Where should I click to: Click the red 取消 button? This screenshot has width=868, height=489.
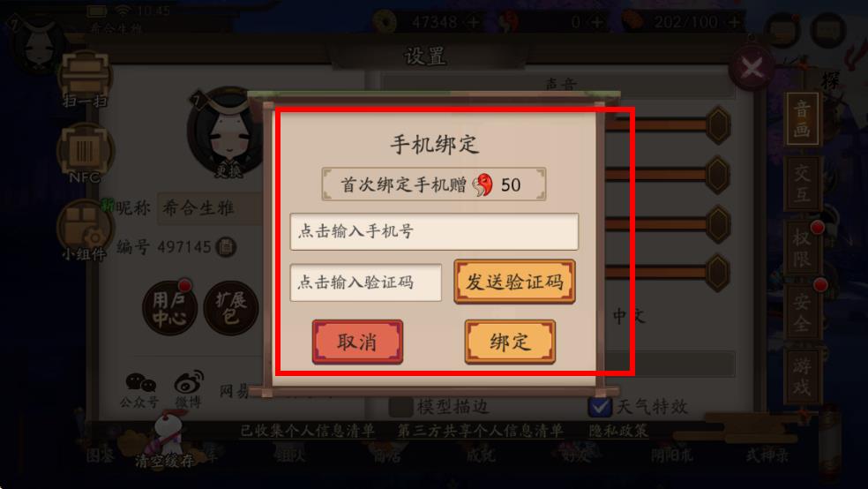pyautogui.click(x=357, y=342)
